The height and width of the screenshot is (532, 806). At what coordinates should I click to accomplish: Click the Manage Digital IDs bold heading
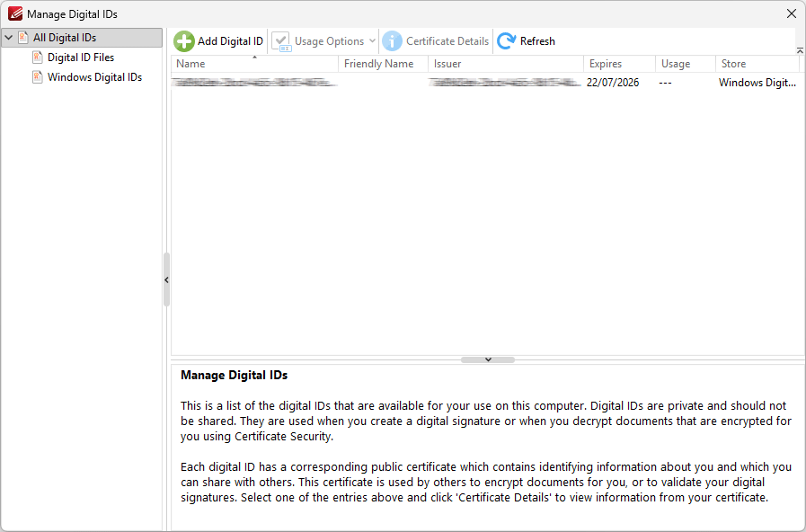click(234, 376)
